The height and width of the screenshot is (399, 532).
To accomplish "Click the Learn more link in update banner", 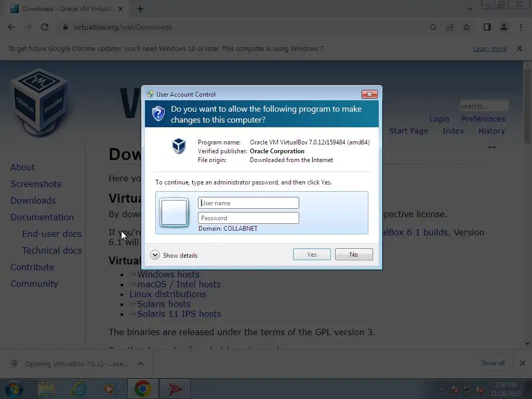I will click(490, 48).
